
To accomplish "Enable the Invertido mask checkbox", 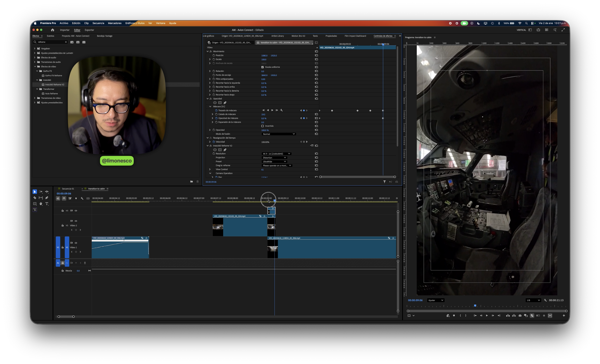I will click(262, 126).
